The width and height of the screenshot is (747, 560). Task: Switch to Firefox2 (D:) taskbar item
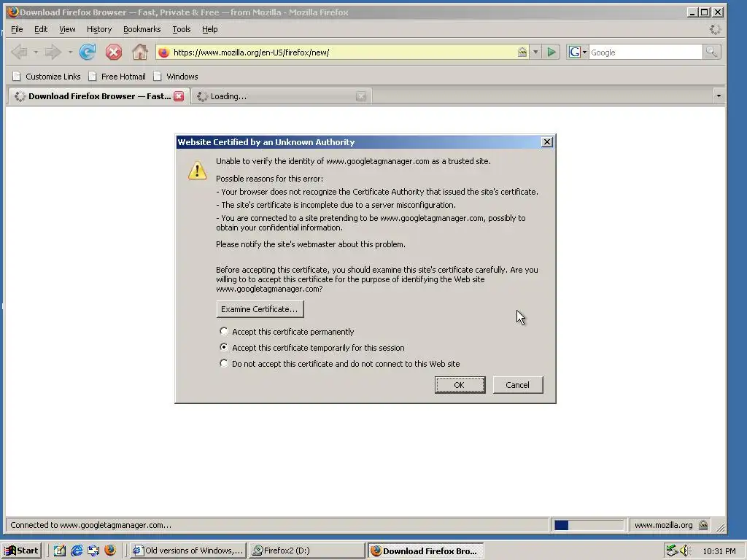tap(307, 551)
